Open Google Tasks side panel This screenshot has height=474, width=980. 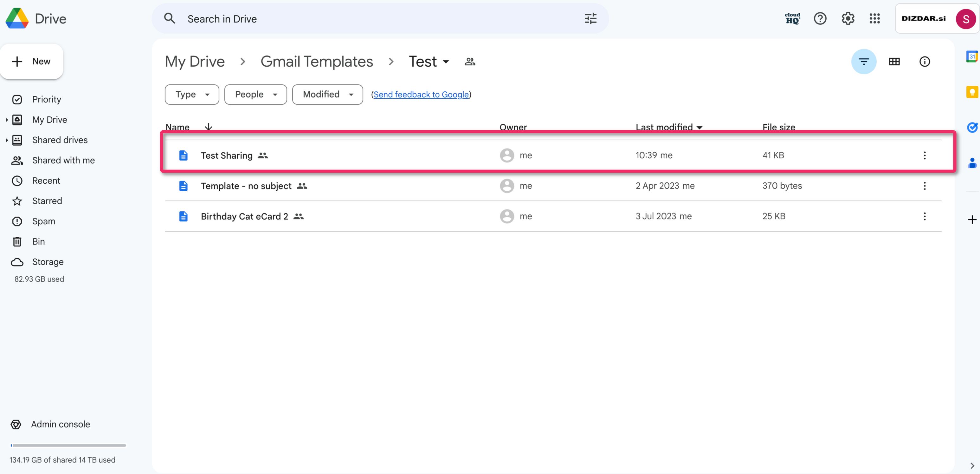tap(972, 127)
